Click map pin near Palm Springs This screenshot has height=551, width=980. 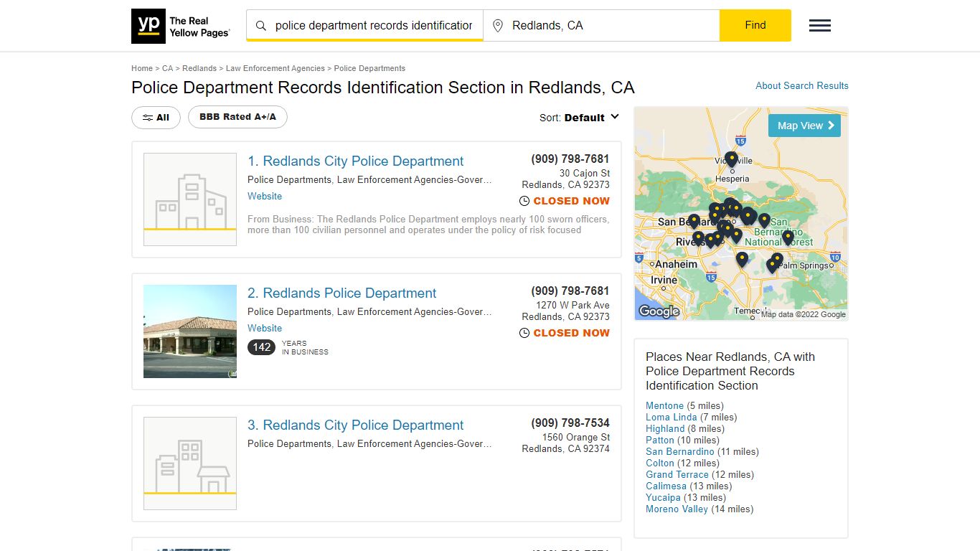point(773,265)
